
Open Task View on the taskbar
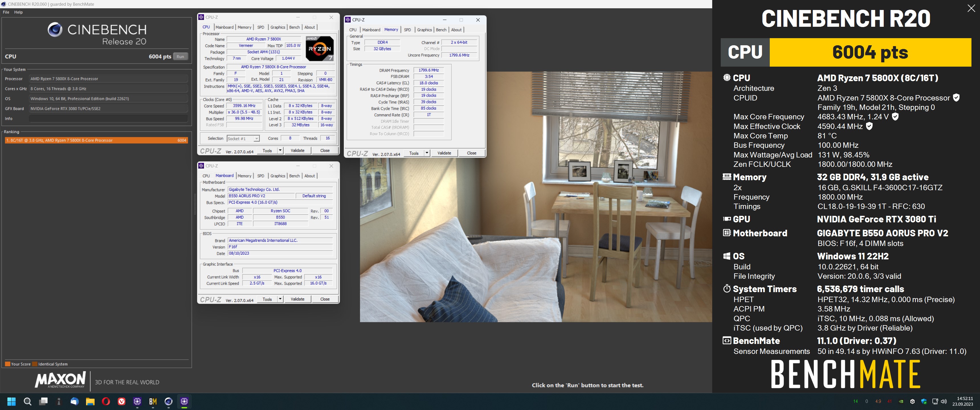pos(43,401)
